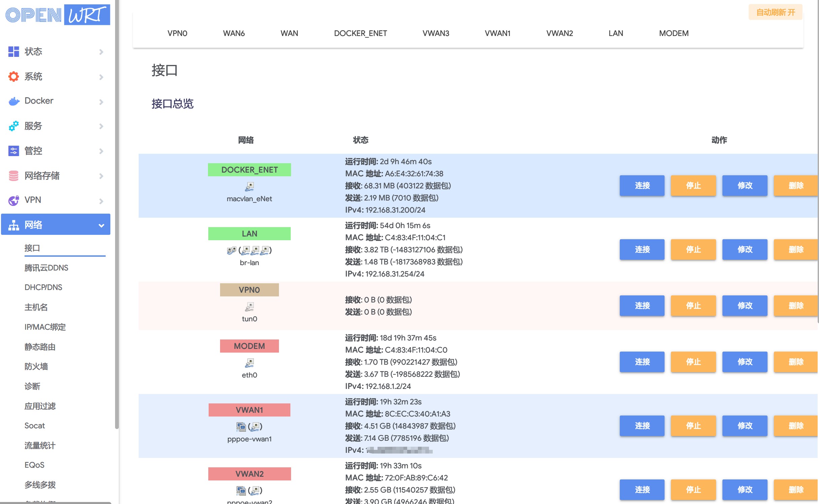Select the 系统 gear icon in sidebar

click(x=13, y=76)
